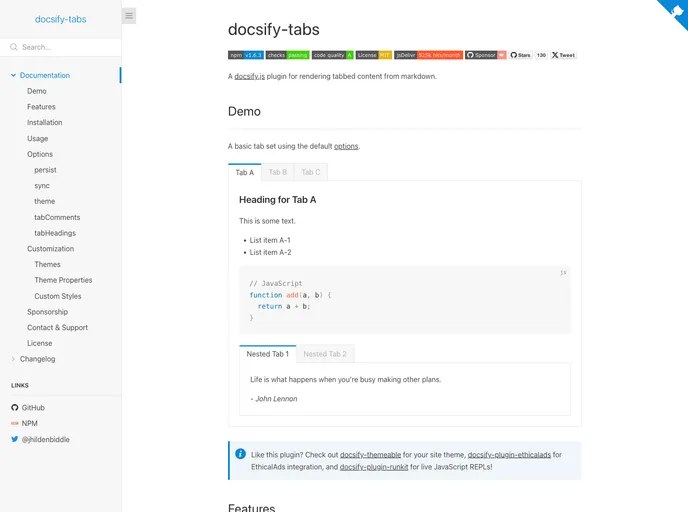Viewport: 688px width, 512px height.
Task: Click the Demo section heading
Action: (x=244, y=111)
